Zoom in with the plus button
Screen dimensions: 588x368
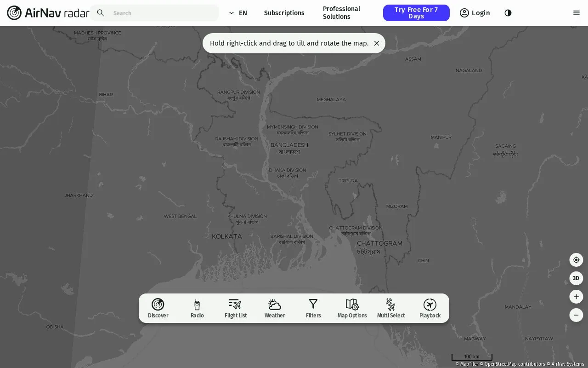coord(576,297)
